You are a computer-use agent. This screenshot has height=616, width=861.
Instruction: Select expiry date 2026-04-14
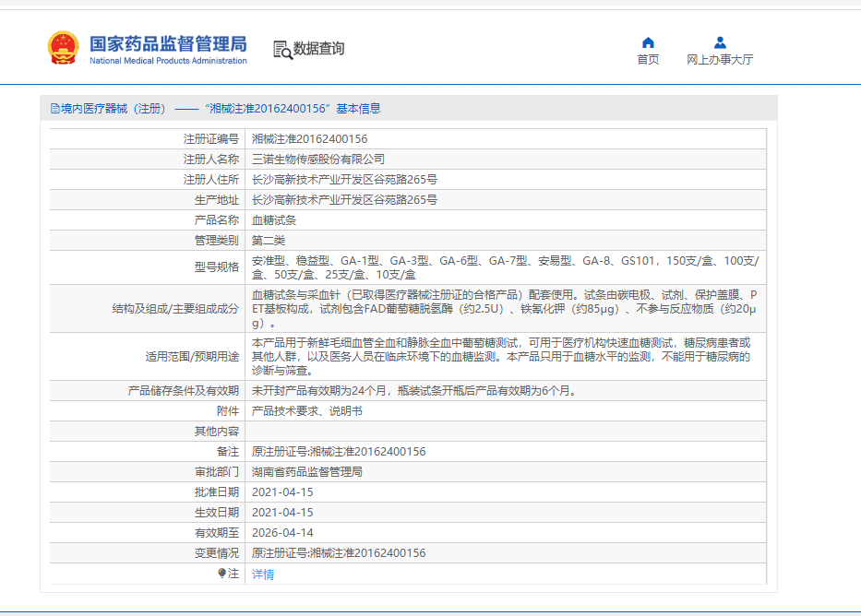click(282, 533)
